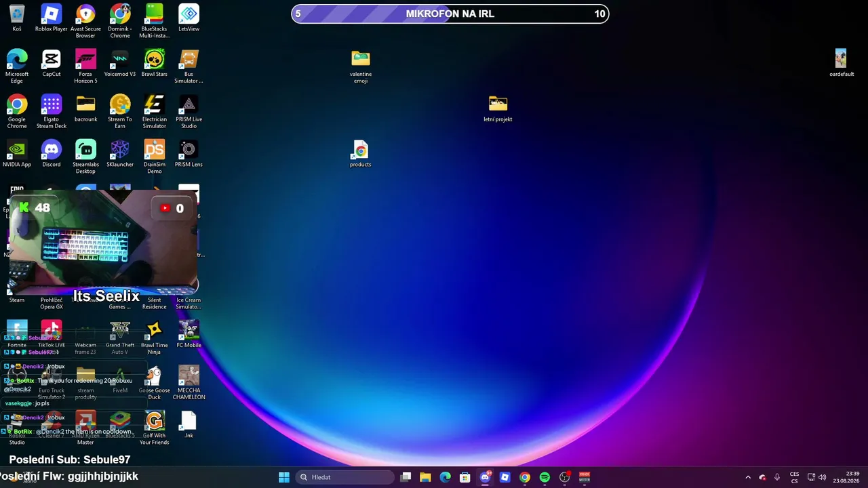Open the LetsView desktop icon
Viewport: 868px width, 488px height.
point(189,18)
